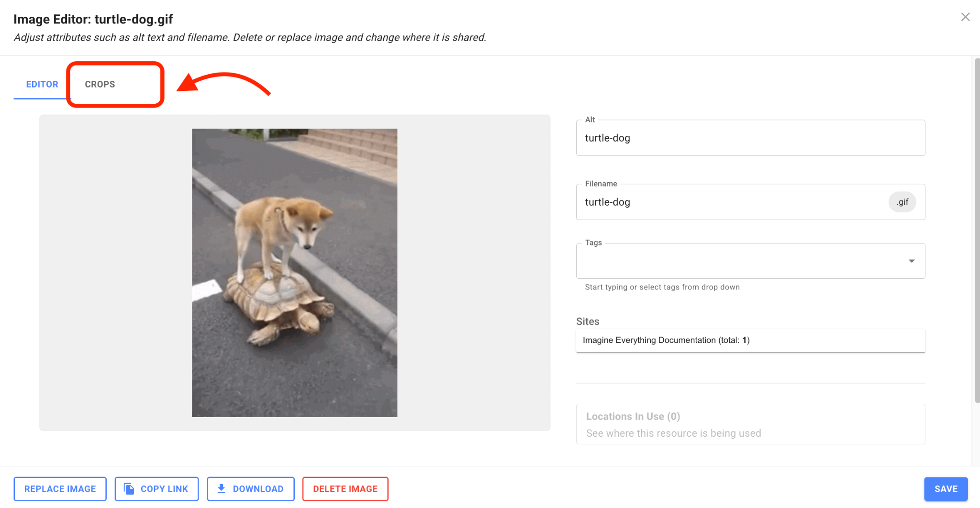The height and width of the screenshot is (508, 980).
Task: Click the download arrow icon
Action: point(222,488)
